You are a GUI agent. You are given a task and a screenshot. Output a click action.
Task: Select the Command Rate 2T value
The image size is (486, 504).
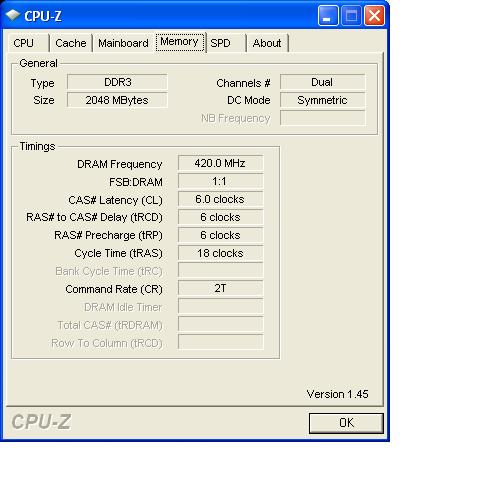tap(220, 288)
